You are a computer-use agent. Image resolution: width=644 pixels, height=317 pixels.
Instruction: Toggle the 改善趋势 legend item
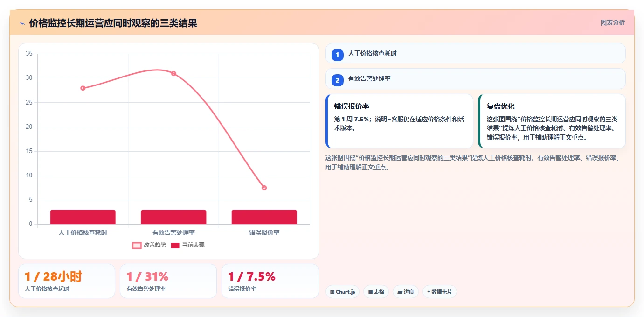point(149,245)
